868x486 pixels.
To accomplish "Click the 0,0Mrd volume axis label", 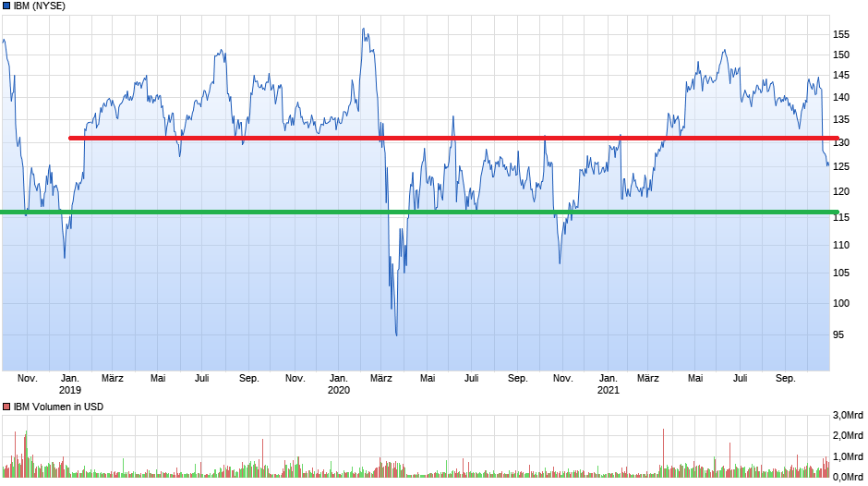I will 849,477.
